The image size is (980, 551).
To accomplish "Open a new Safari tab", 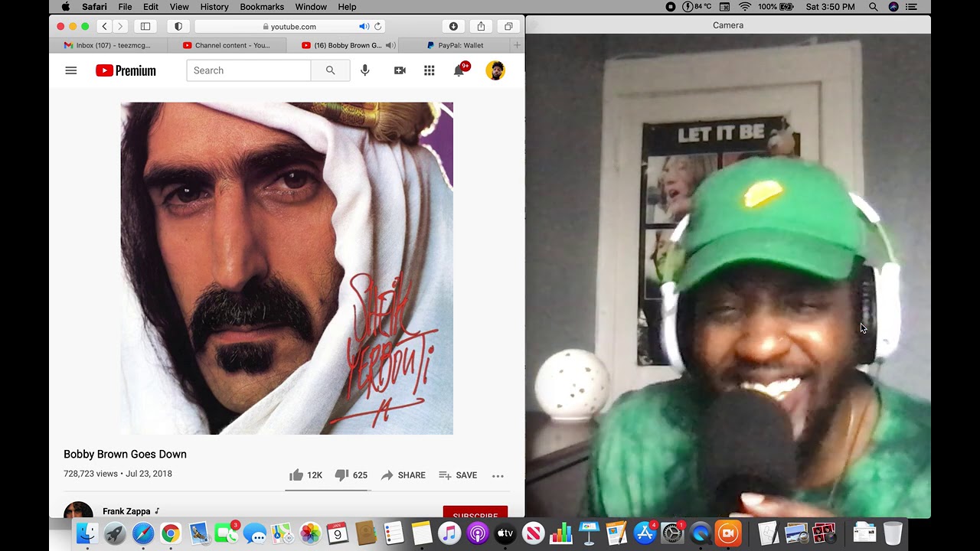I will click(518, 45).
